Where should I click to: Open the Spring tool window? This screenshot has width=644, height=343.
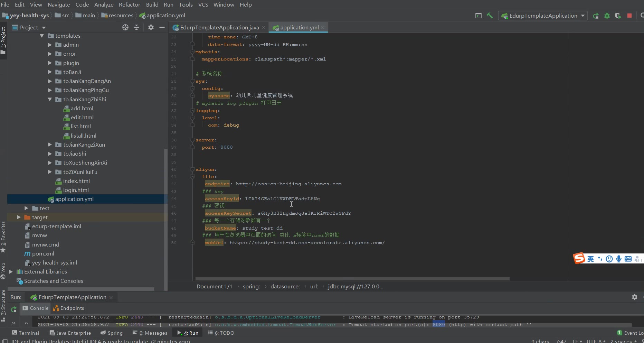(x=112, y=333)
